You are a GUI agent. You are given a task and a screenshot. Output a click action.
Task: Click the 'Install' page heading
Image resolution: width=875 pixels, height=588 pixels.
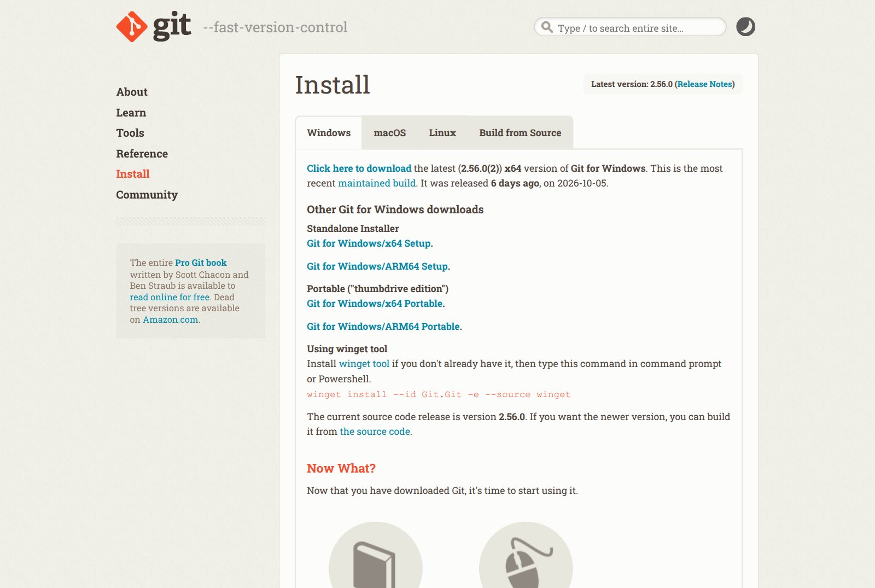coord(332,85)
